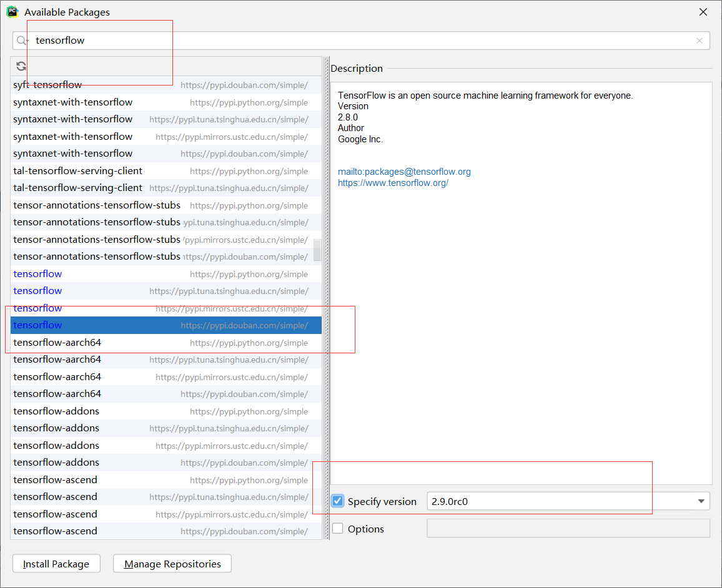The image size is (722, 588).
Task: Select tensorflow-aarch64 from ustc mirror
Action: coord(166,377)
